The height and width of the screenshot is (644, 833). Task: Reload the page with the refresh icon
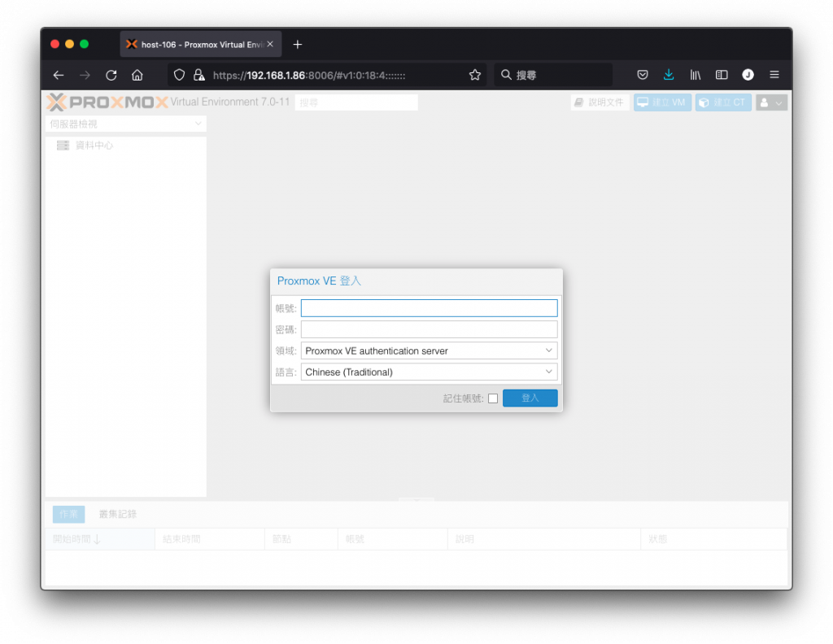point(111,76)
